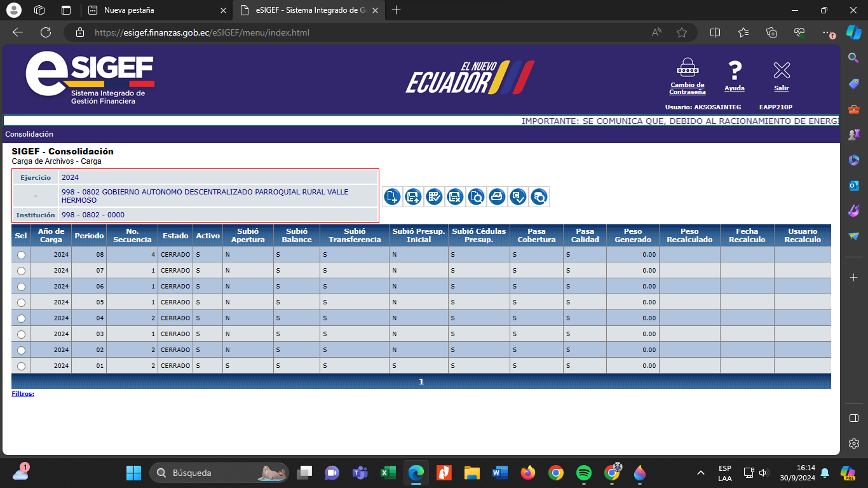Open Excel from the Windows taskbar

388,473
